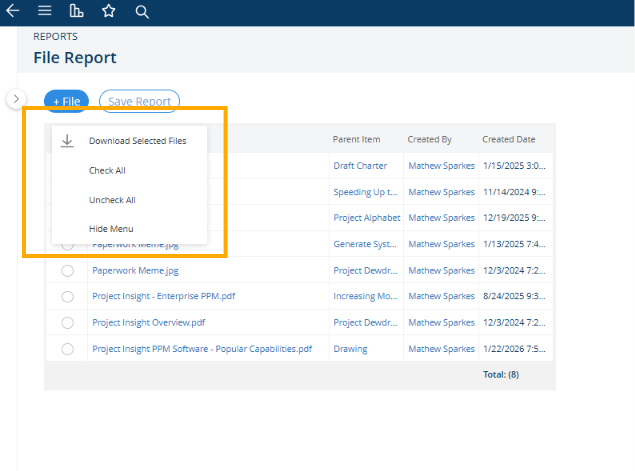Open Project Insight - Enterprise PPM.pdf file

[x=164, y=296]
